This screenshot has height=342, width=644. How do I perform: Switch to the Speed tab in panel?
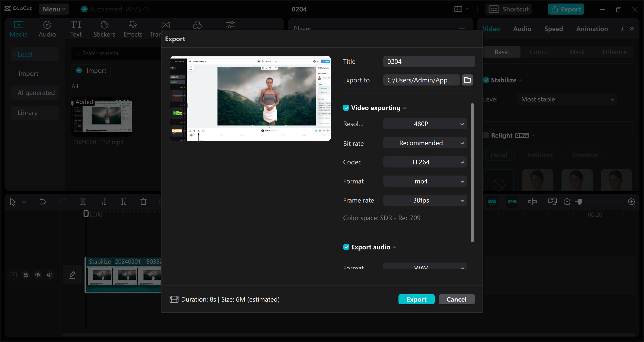tap(554, 28)
